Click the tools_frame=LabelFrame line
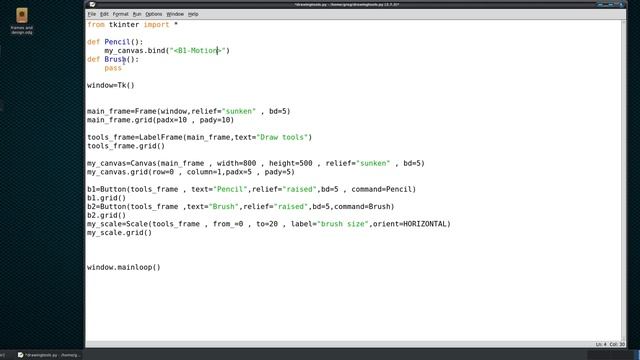640x360 pixels. pos(200,137)
